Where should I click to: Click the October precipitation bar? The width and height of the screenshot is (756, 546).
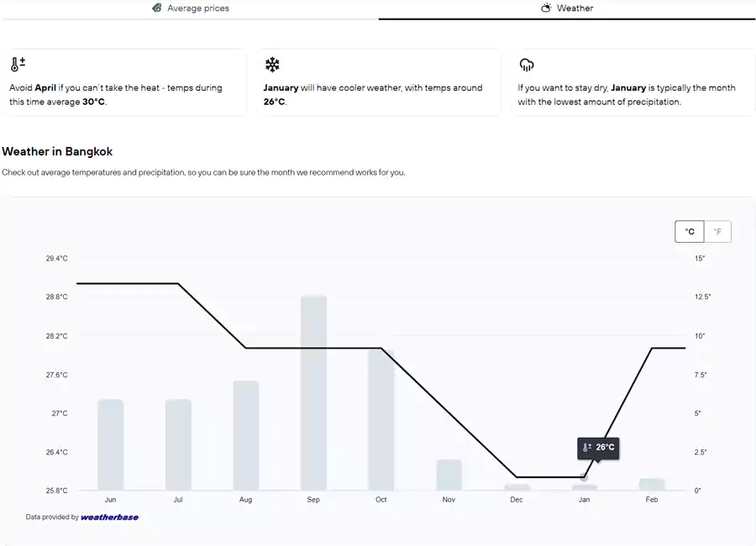(381, 420)
